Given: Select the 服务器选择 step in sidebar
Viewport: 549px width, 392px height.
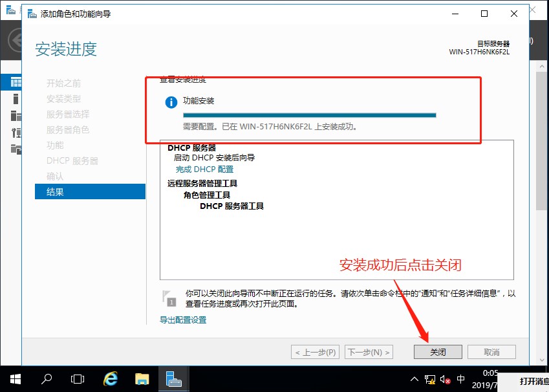Looking at the screenshot, I should coord(68,114).
